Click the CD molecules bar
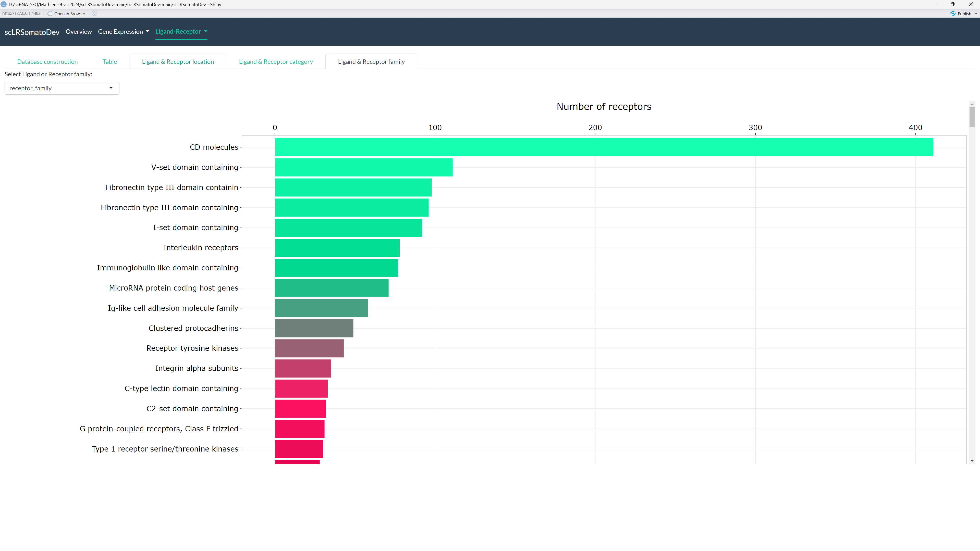The height and width of the screenshot is (551, 980). tap(603, 147)
